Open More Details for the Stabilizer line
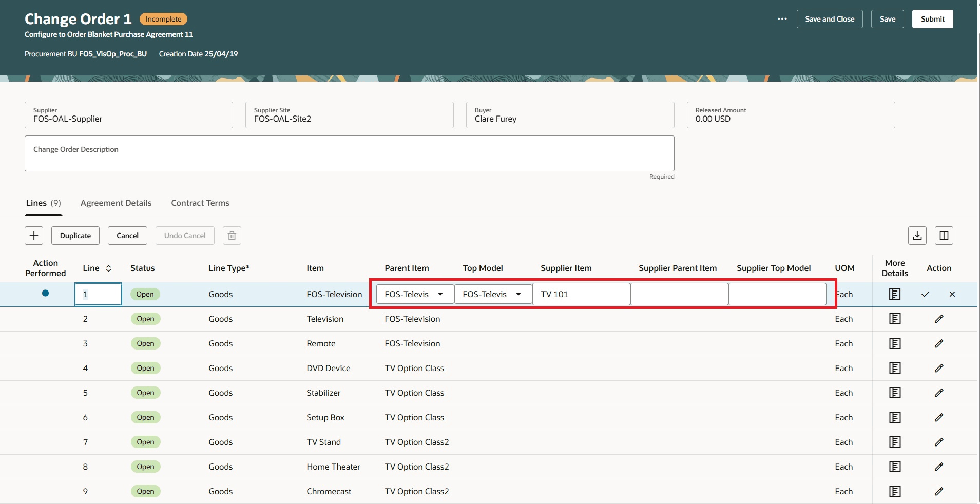This screenshot has width=980, height=504. pos(895,393)
